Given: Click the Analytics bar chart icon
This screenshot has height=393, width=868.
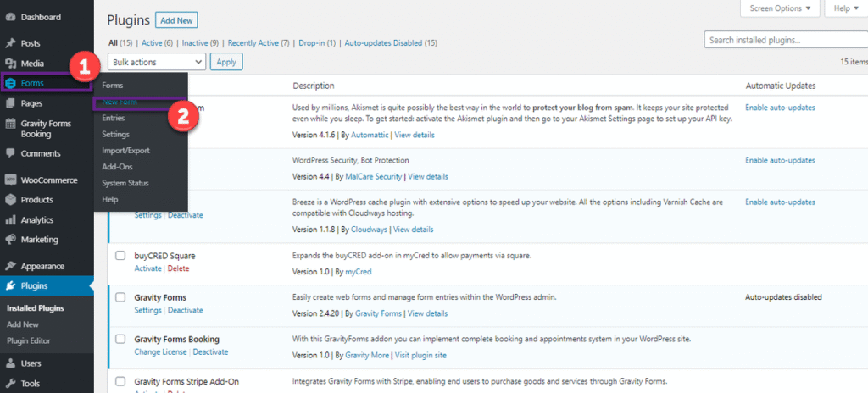Looking at the screenshot, I should 10,220.
